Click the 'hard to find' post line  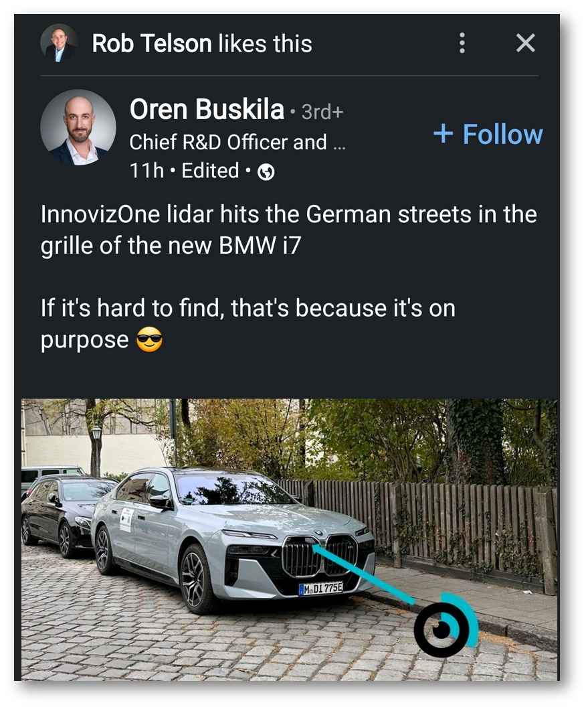248,323
